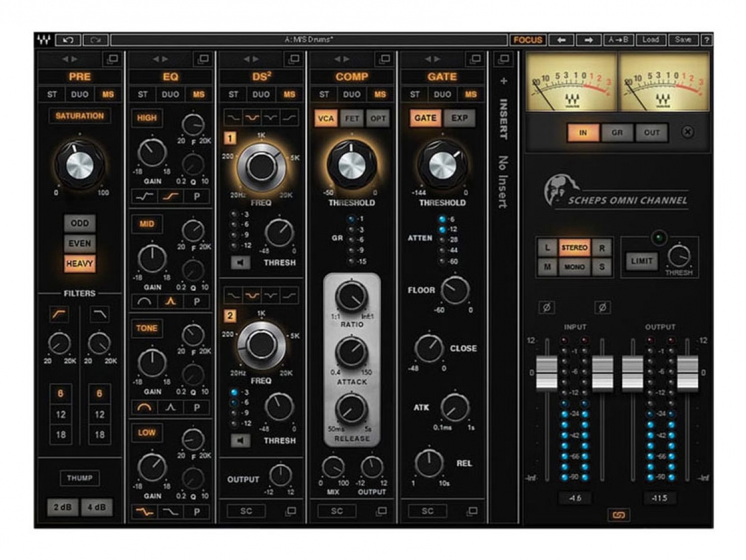Show GR on the VU meters
This screenshot has height=560, width=746.
coord(617,132)
